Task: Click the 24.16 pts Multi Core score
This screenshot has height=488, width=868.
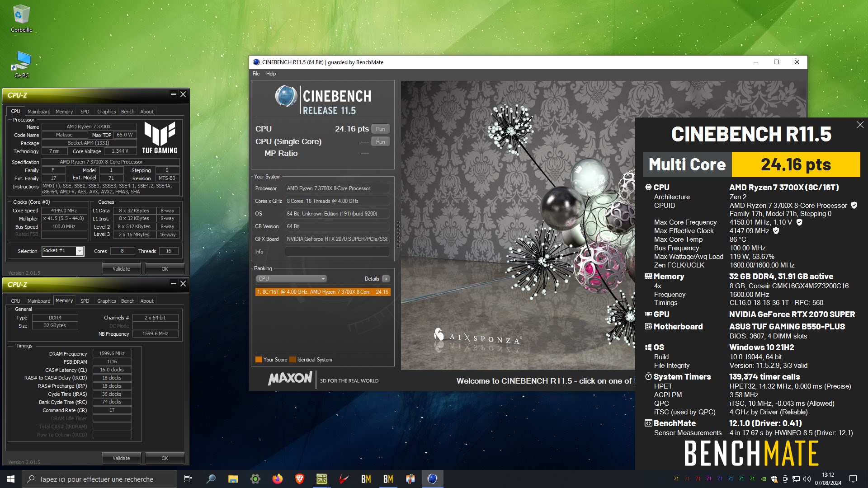Action: click(x=796, y=164)
